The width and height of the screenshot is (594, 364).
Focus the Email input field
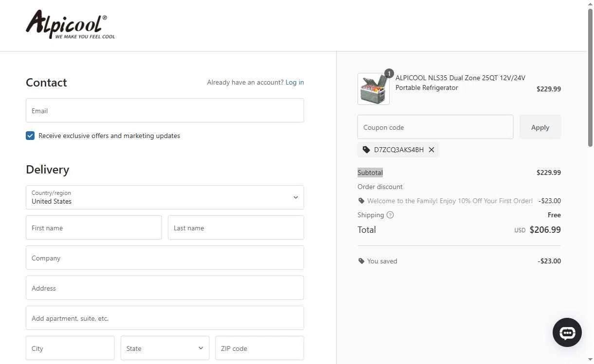pyautogui.click(x=165, y=110)
